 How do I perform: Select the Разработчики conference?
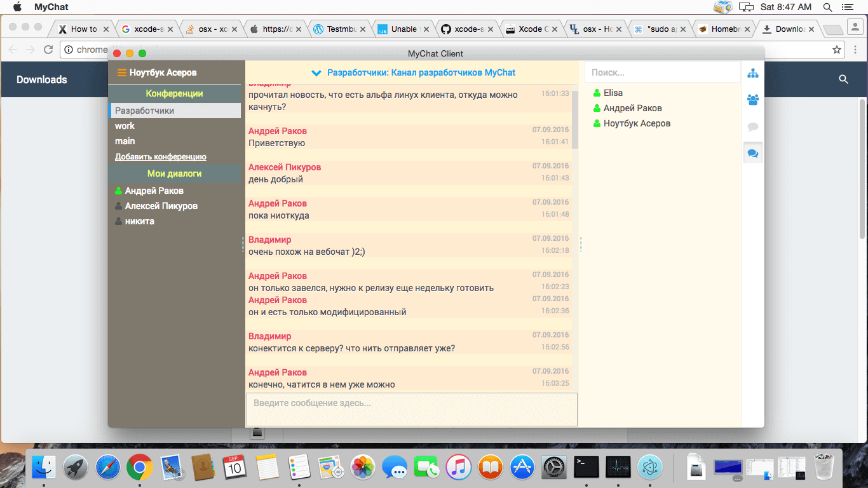[175, 111]
